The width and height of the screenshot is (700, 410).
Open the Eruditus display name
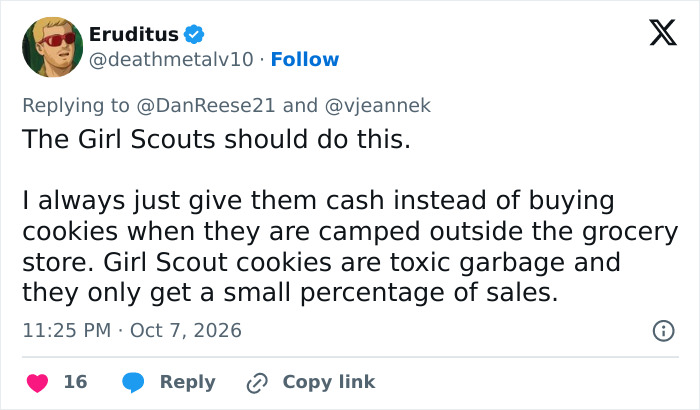[x=134, y=34]
